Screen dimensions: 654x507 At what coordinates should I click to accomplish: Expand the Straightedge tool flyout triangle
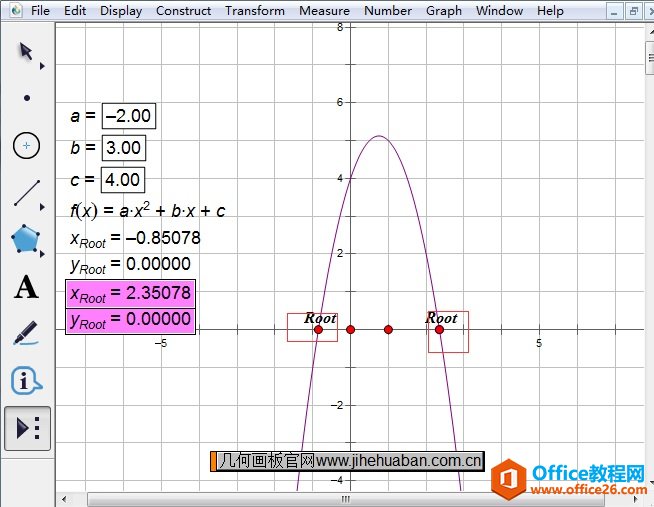[42, 207]
